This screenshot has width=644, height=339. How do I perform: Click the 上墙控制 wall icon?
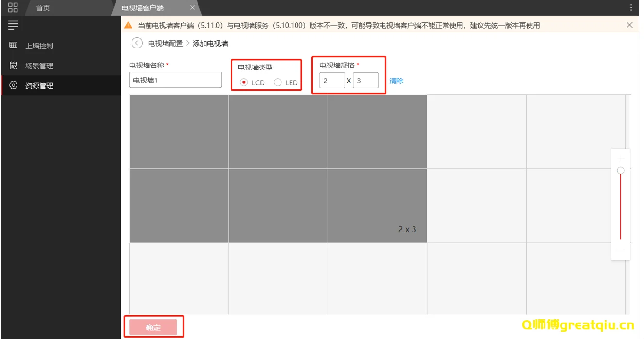(x=14, y=46)
